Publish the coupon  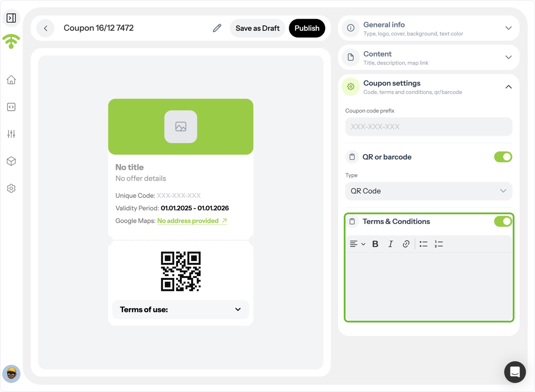pos(307,28)
